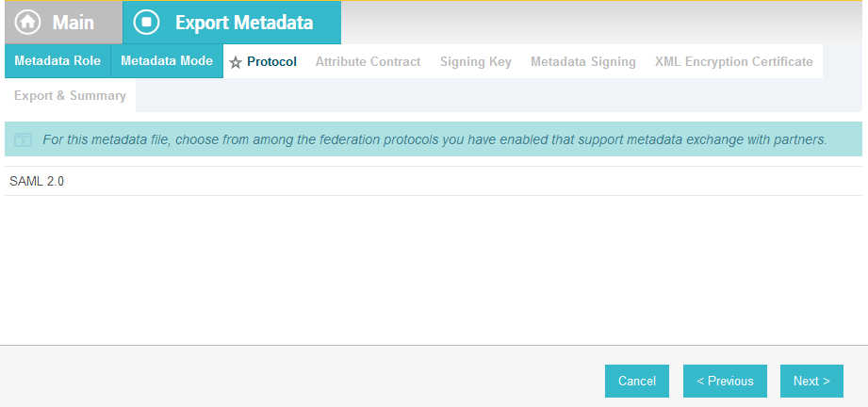The image size is (868, 407).
Task: Go back to the Metadata Role step
Action: pyautogui.click(x=57, y=61)
